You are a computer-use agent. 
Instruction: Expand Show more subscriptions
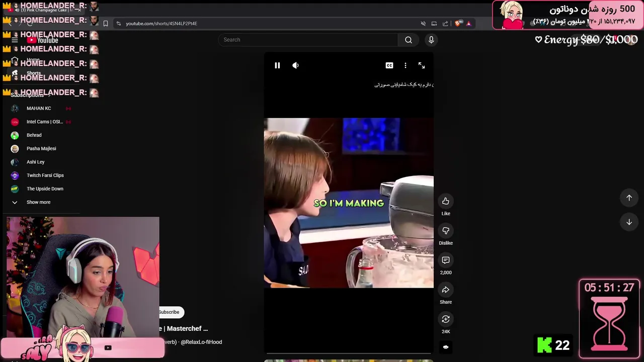[39, 202]
